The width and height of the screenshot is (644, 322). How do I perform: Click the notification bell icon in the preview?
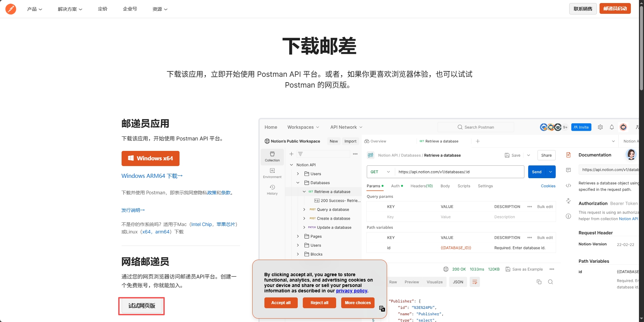(x=612, y=127)
